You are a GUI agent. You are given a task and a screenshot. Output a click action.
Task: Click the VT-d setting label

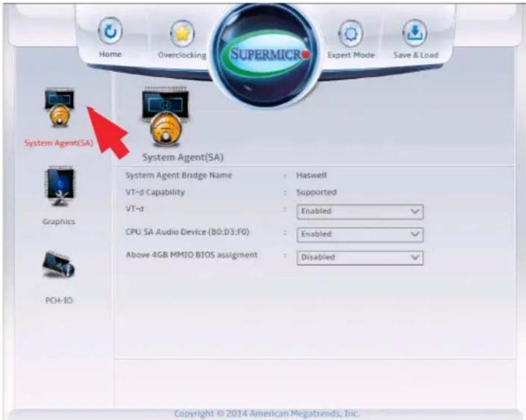point(135,209)
